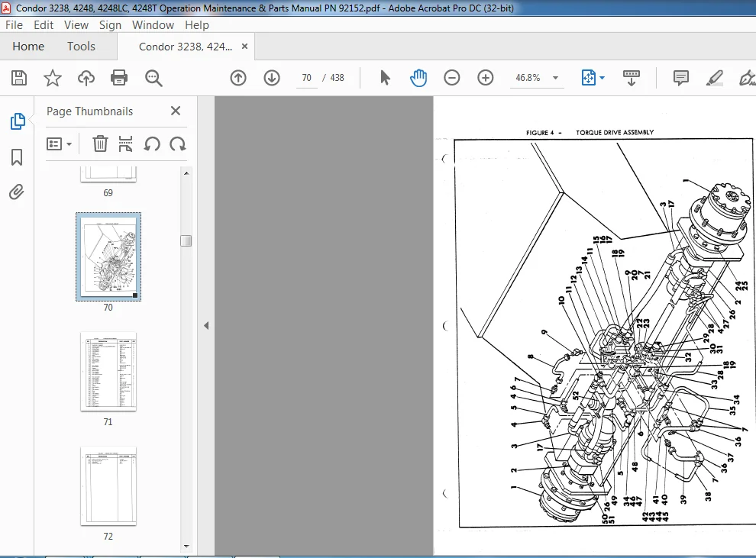Open the File menu

pyautogui.click(x=14, y=25)
